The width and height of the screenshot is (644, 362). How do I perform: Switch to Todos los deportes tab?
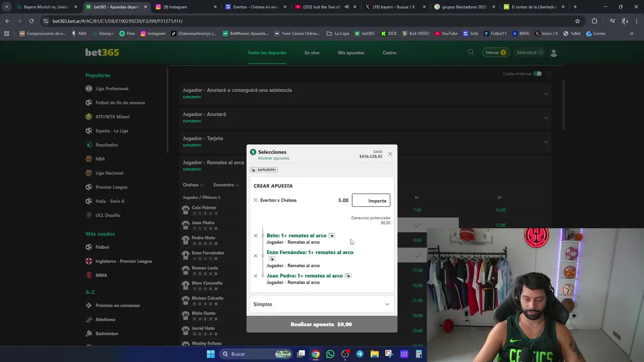click(267, 53)
